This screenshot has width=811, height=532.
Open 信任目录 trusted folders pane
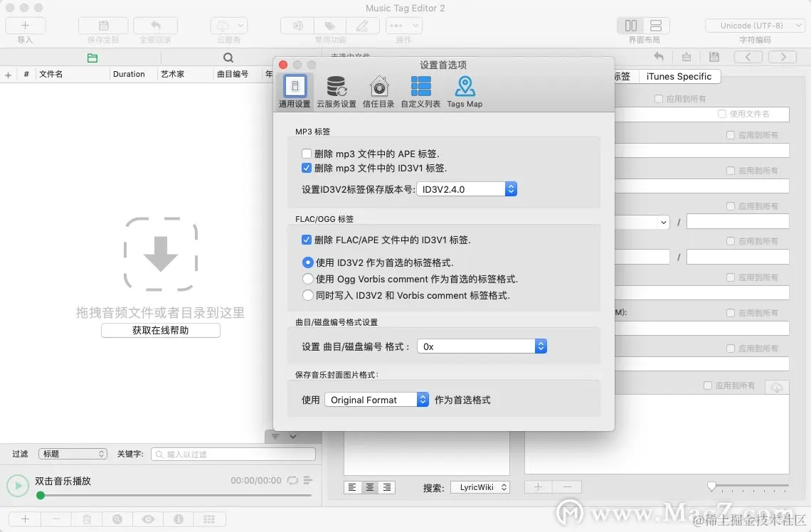[378, 92]
